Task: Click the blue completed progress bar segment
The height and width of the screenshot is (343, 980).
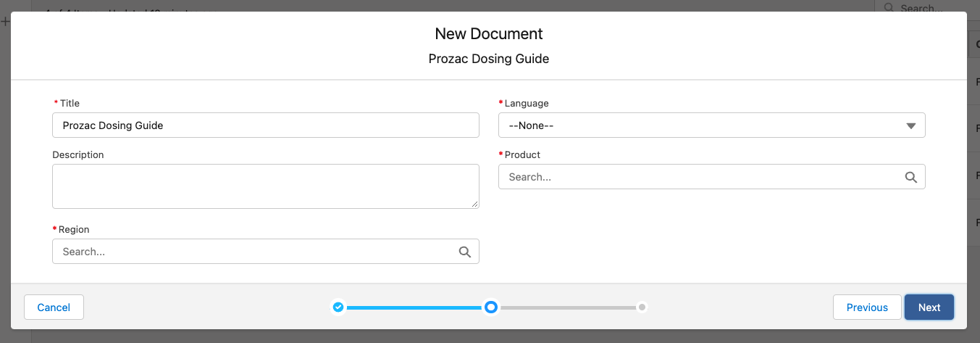Action: (413, 307)
